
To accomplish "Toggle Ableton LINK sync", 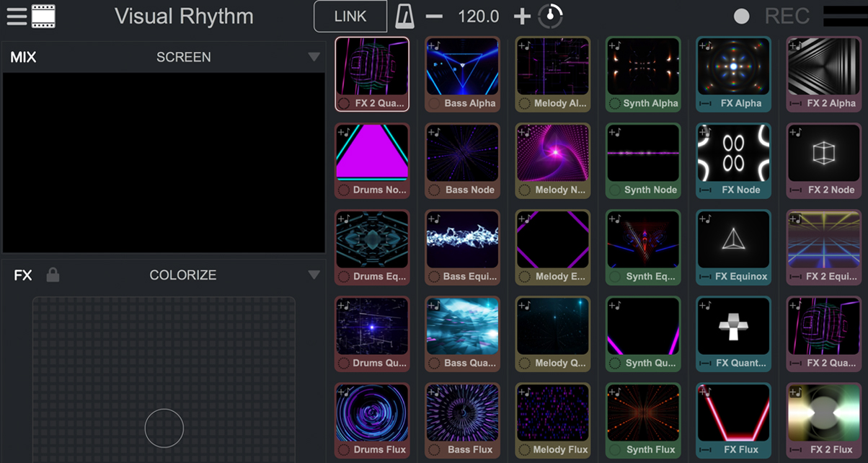I will click(350, 15).
